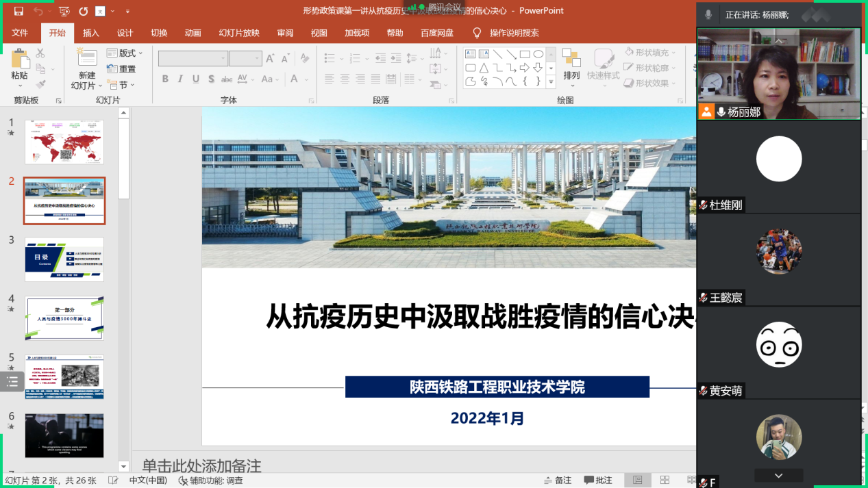This screenshot has width=868, height=488.
Task: Switch to Slide Sorter view in status bar
Action: click(665, 480)
